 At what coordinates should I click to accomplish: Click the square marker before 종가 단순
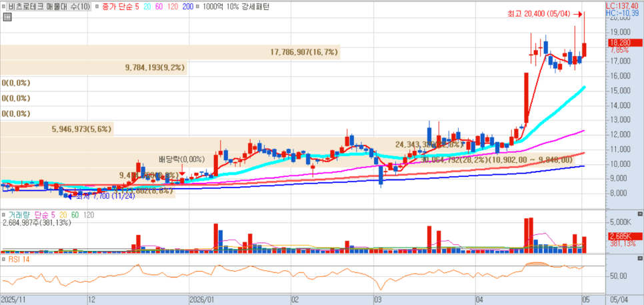pos(96,7)
